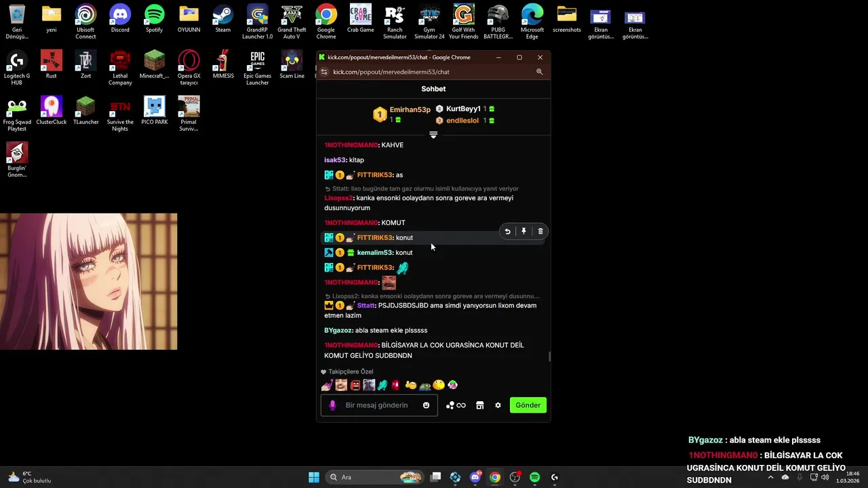868x488 pixels.
Task: Insert the yellow thumbs-up follower emote
Action: tap(411, 385)
